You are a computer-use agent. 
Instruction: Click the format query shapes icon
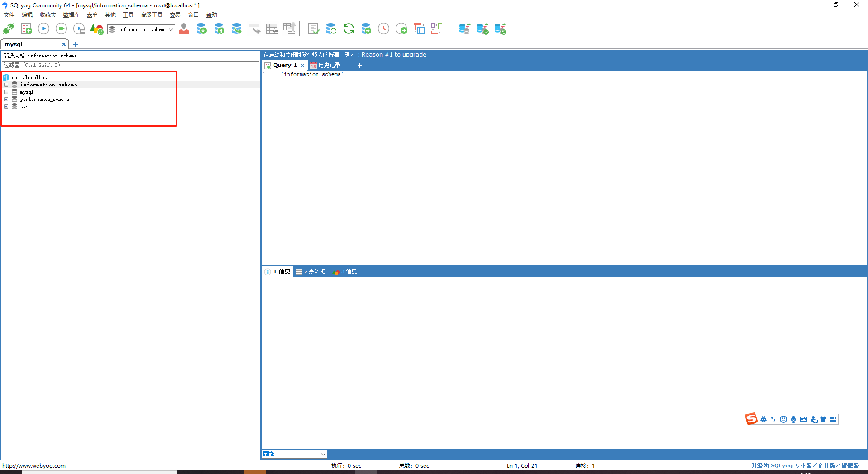click(x=97, y=29)
